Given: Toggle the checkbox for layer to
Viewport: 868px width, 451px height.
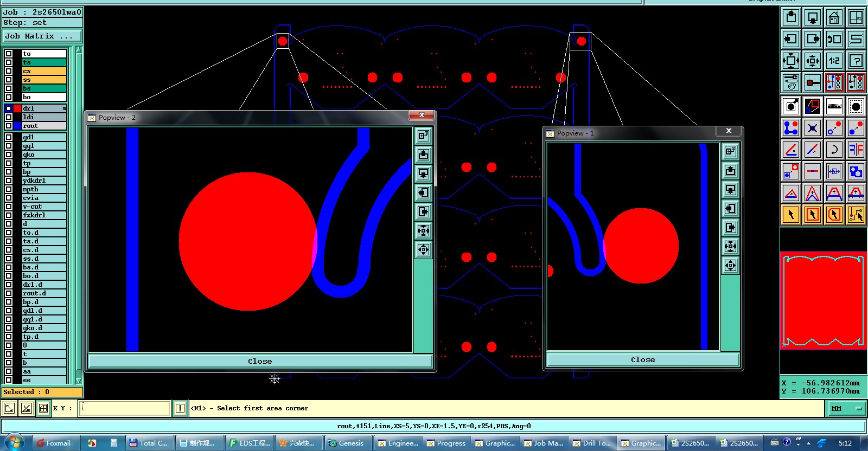Looking at the screenshot, I should pyautogui.click(x=9, y=54).
